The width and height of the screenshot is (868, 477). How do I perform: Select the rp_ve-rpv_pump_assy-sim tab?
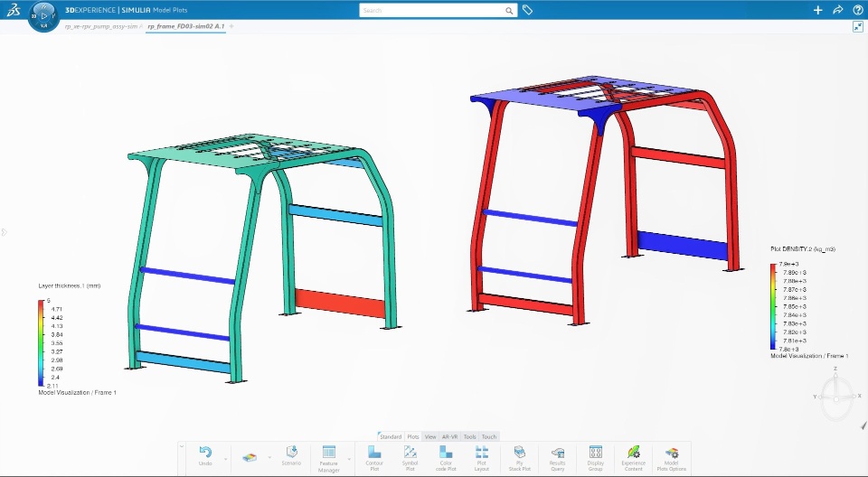[103, 26]
